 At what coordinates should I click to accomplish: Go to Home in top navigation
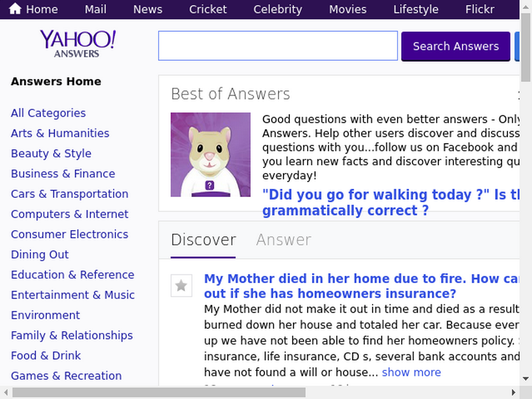pyautogui.click(x=42, y=9)
